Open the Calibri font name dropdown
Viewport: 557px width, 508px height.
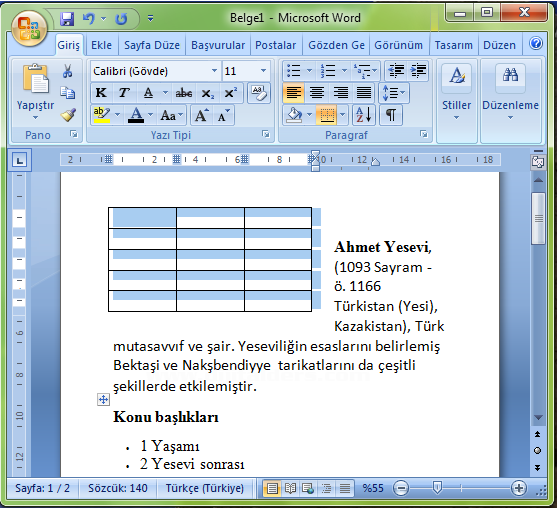pos(214,71)
